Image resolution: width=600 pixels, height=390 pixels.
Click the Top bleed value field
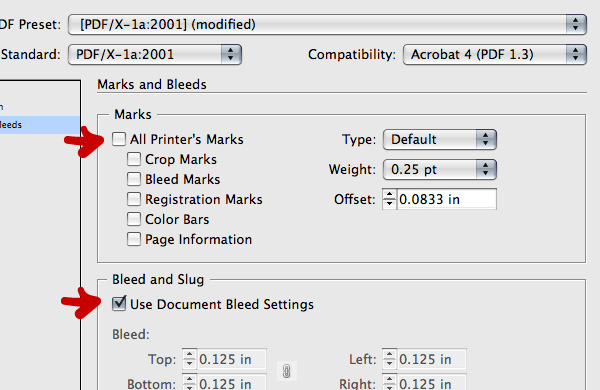pyautogui.click(x=232, y=359)
